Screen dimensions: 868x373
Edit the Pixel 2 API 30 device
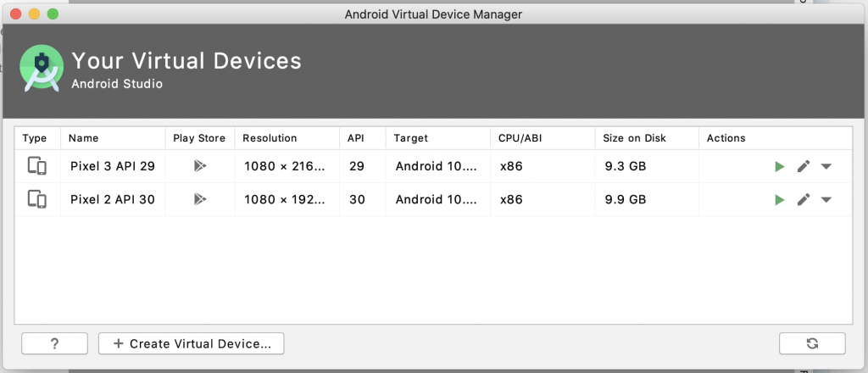coord(804,200)
